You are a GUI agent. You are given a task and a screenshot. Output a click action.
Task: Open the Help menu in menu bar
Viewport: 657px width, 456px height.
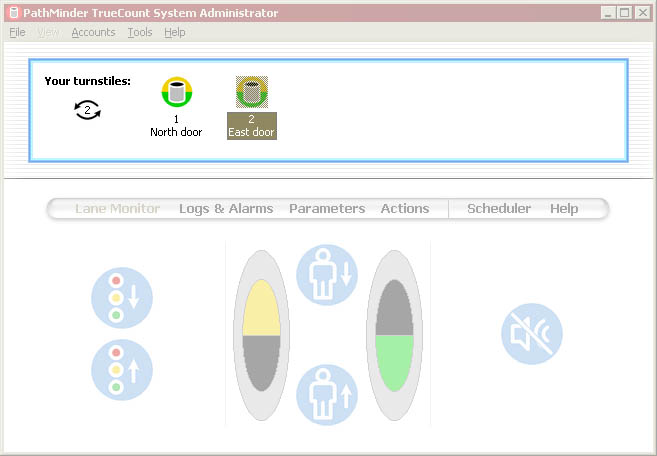175,32
